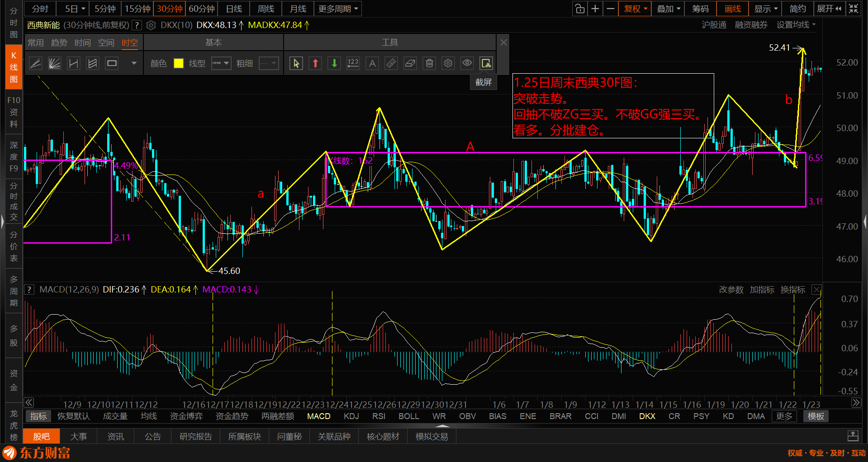
Task: Open drawing tool settings gear
Action: [x=448, y=63]
